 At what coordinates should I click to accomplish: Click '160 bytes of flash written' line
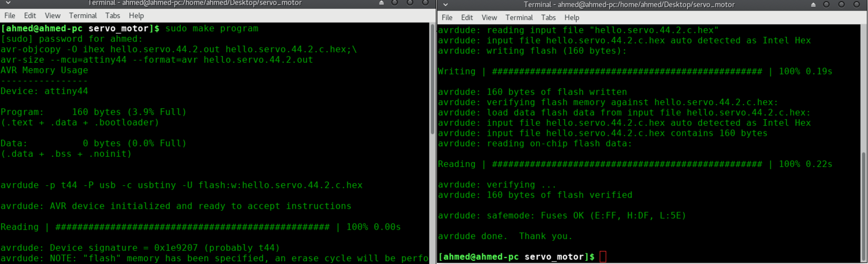click(532, 92)
